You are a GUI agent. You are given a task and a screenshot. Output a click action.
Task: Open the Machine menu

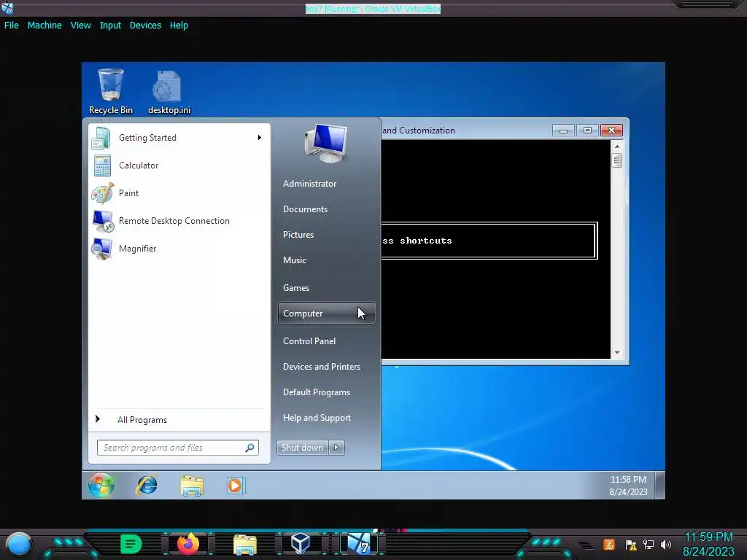(44, 26)
